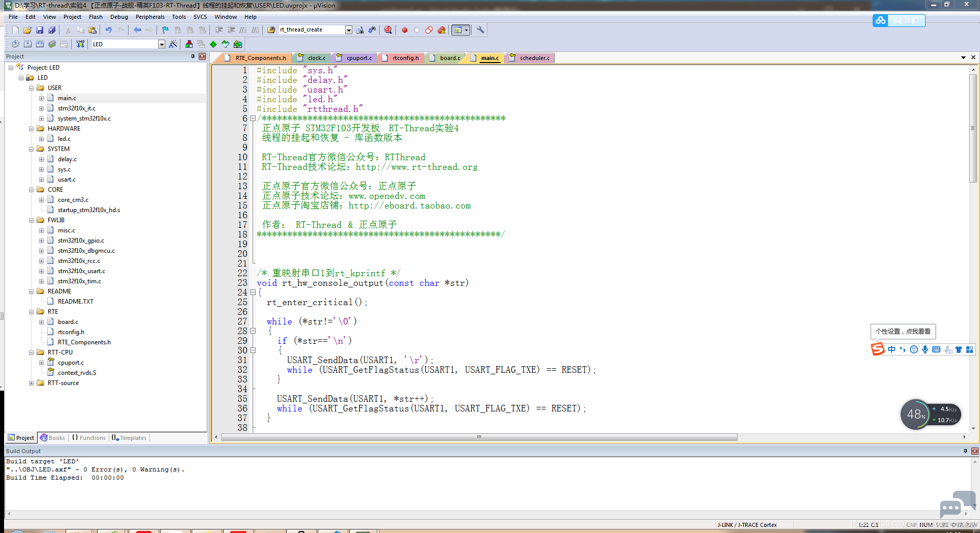This screenshot has width=980, height=533.
Task: Open the Configuration wrench icon
Action: coord(480,30)
